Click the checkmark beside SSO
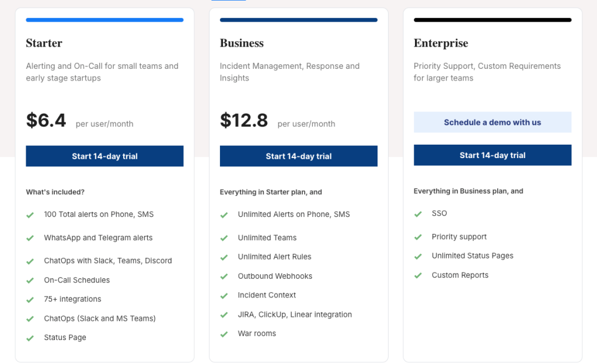597x364 pixels. 418,213
